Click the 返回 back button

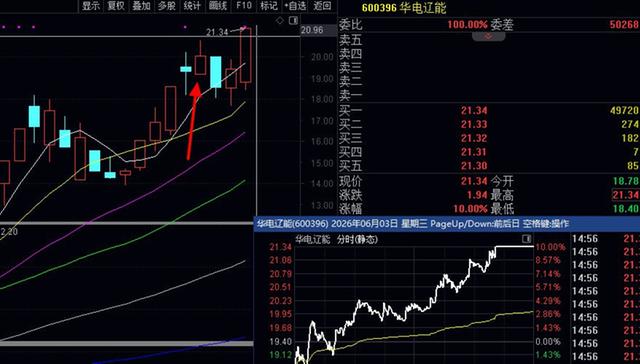[x=322, y=6]
